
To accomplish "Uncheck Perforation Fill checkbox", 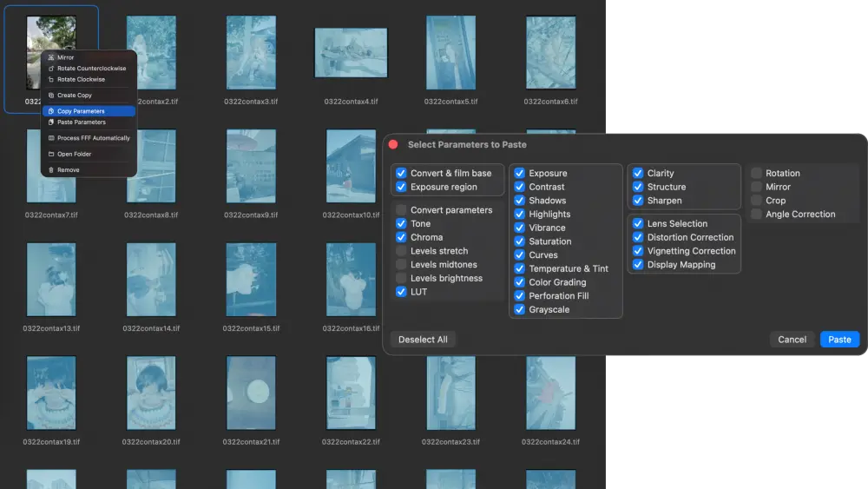I will click(x=520, y=295).
